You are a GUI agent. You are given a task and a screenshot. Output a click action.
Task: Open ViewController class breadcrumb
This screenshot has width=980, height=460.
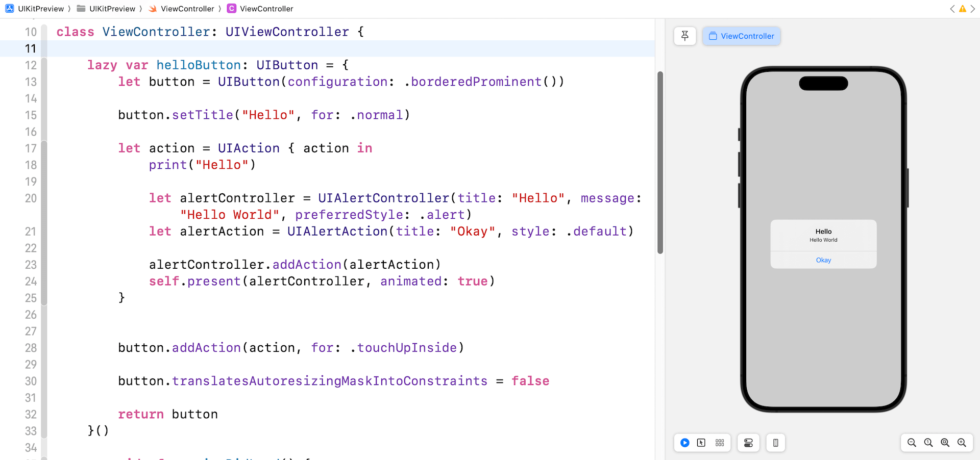pyautogui.click(x=260, y=9)
